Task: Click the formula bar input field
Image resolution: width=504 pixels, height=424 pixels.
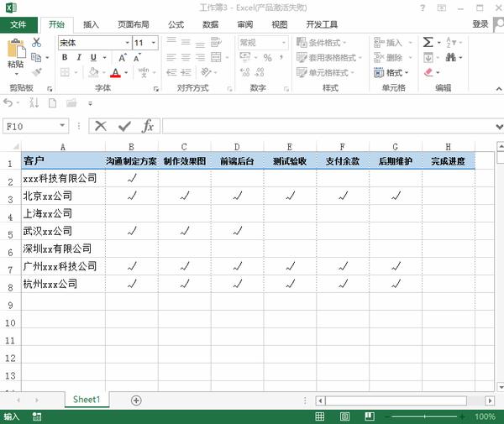Action: [328, 126]
